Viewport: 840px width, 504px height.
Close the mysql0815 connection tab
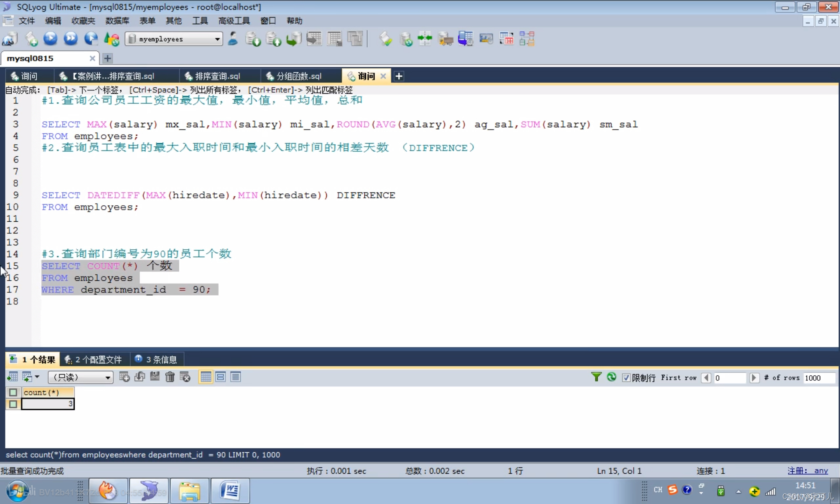pyautogui.click(x=92, y=58)
